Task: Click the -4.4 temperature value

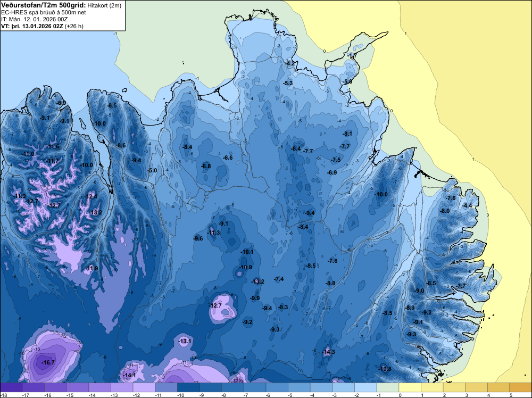Action: 467,205
